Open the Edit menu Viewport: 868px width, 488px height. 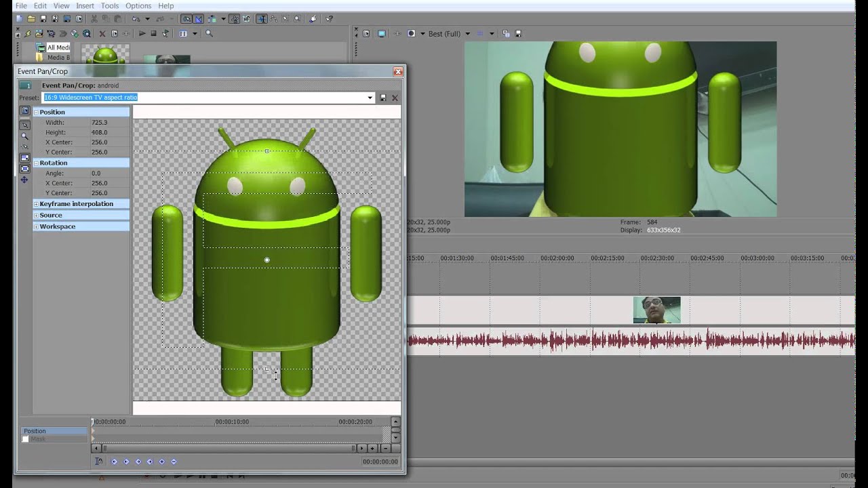pyautogui.click(x=41, y=6)
